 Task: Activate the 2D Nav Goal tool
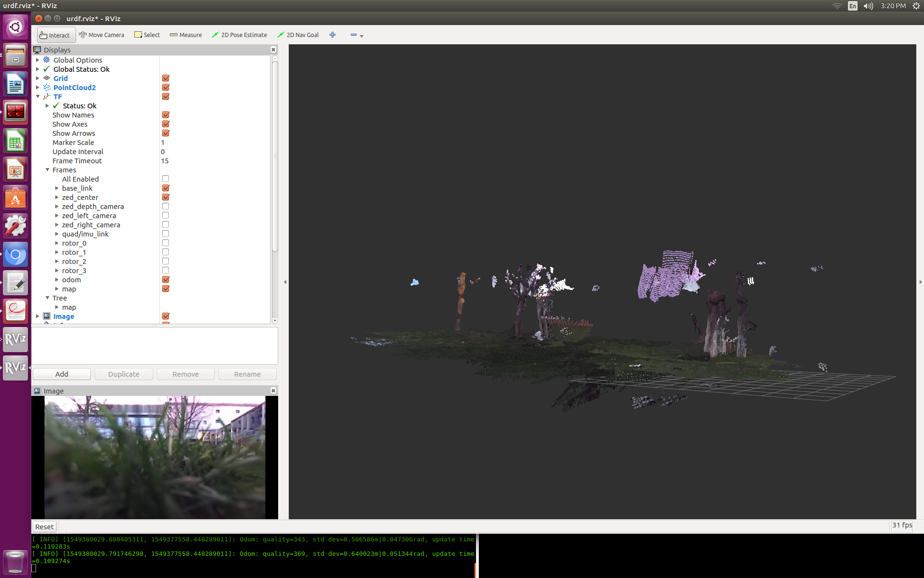point(298,35)
